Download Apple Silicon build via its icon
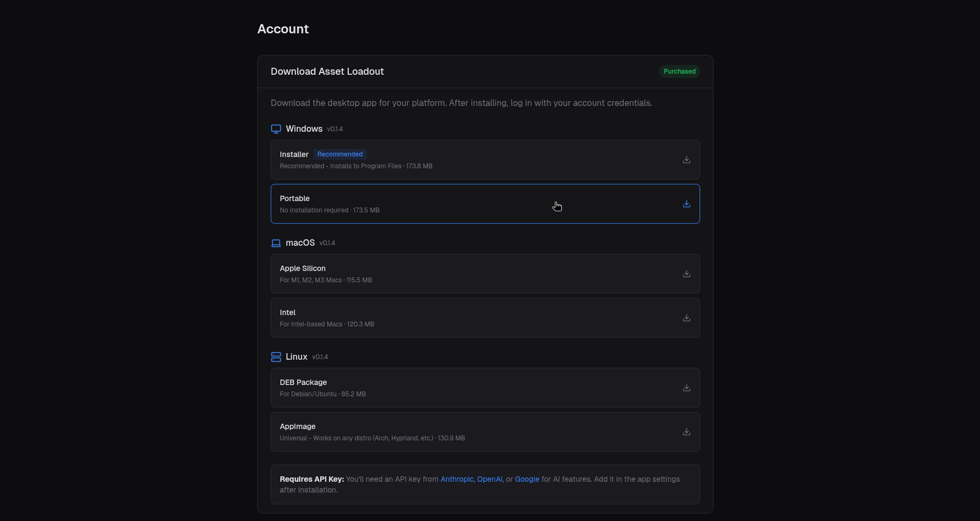980x521 pixels. pyautogui.click(x=686, y=274)
